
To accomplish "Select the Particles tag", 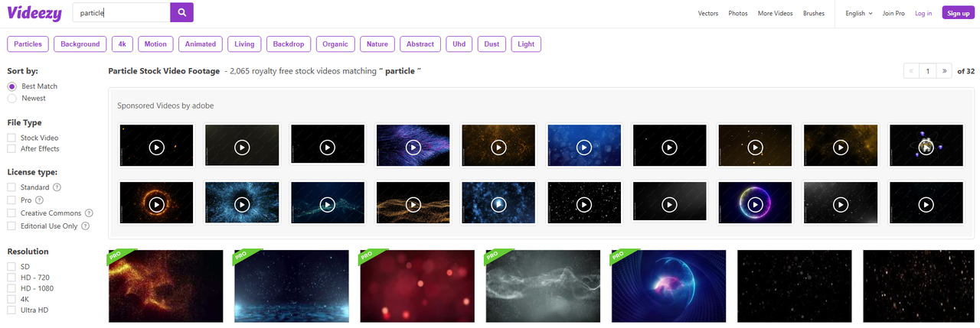I will [28, 44].
